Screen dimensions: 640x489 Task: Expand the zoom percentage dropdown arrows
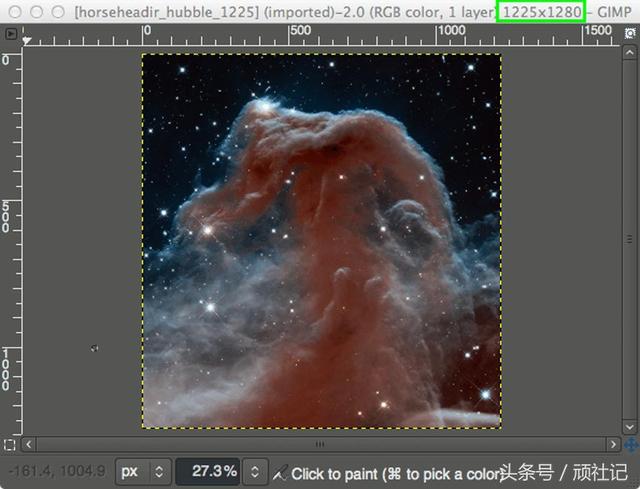point(255,472)
